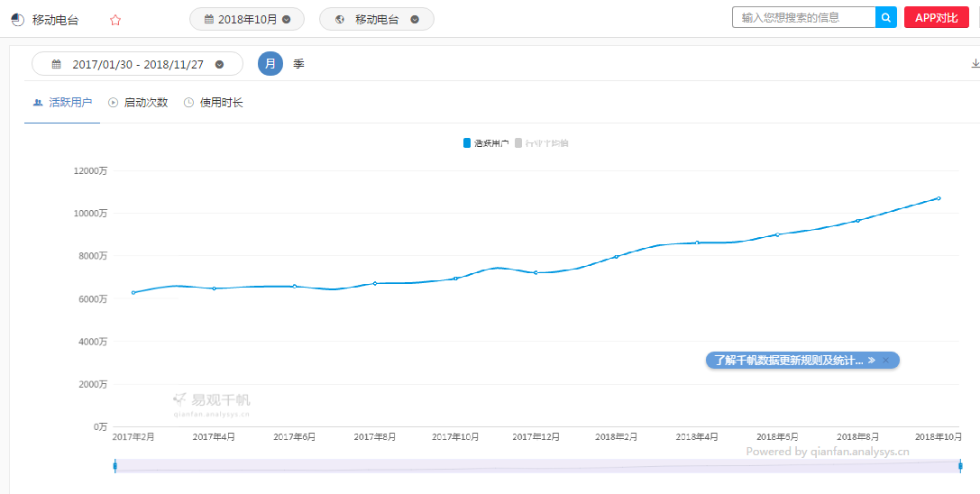
Task: Toggle the 活跃用户 legend series
Action: coord(486,142)
